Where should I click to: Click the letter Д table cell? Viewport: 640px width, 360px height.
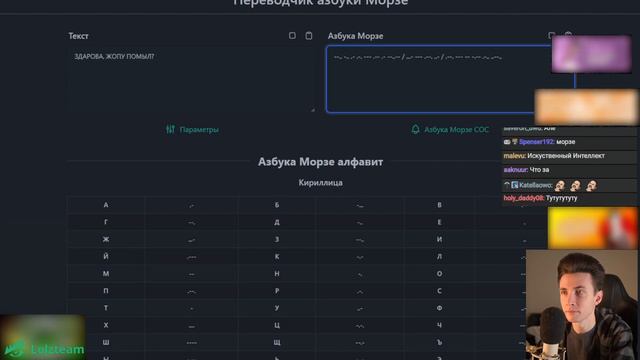tap(277, 222)
